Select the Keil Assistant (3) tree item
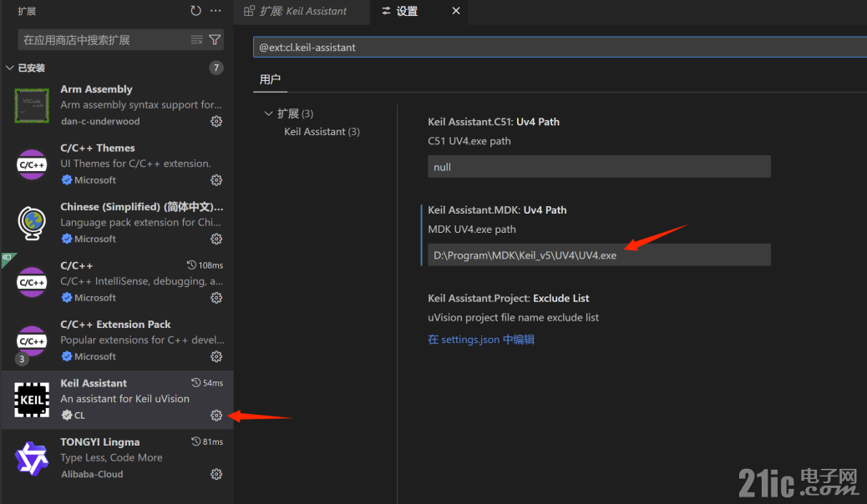 click(321, 131)
